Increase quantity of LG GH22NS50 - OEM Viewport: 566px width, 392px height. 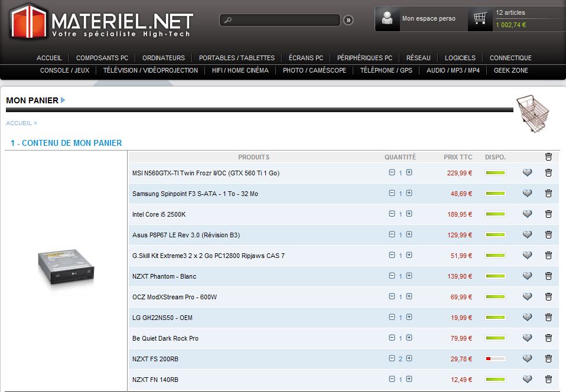pos(409,317)
